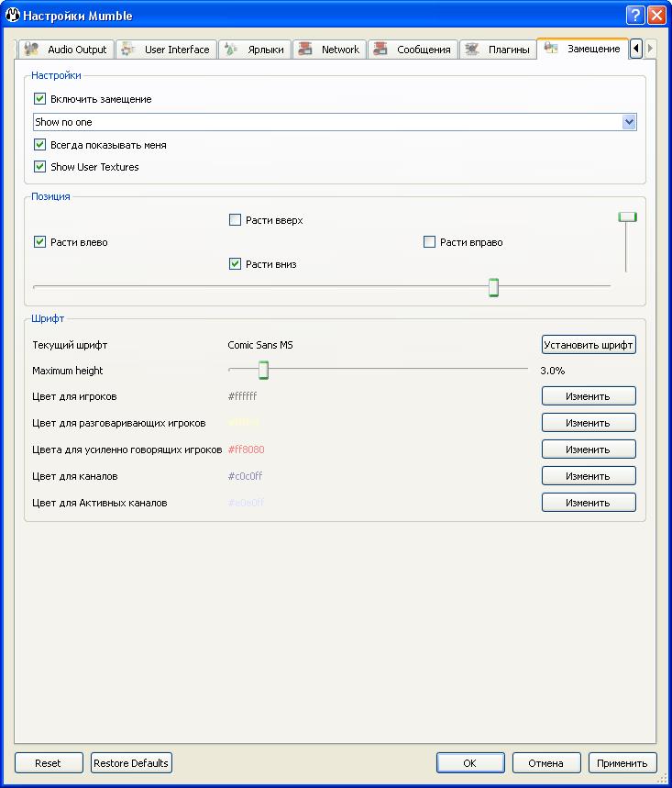Click the title bar help question icon
This screenshot has height=788, width=672.
point(634,16)
